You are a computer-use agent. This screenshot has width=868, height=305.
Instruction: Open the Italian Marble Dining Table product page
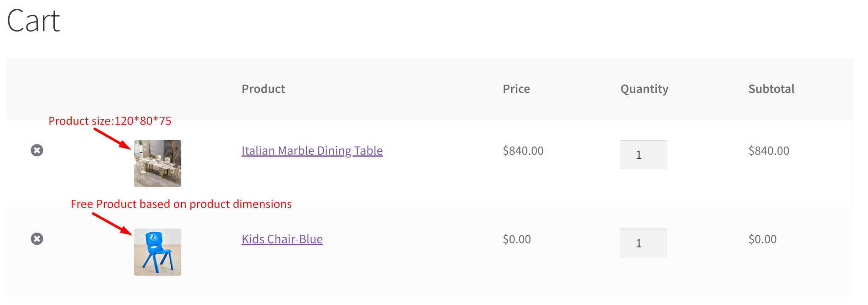(x=312, y=150)
